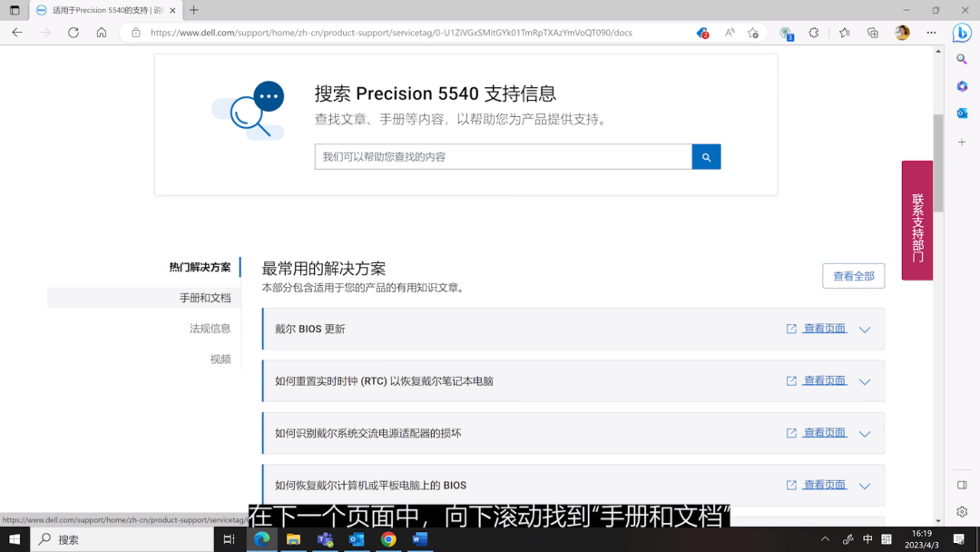The image size is (980, 552).
Task: Go back to the previous page
Action: 17,33
